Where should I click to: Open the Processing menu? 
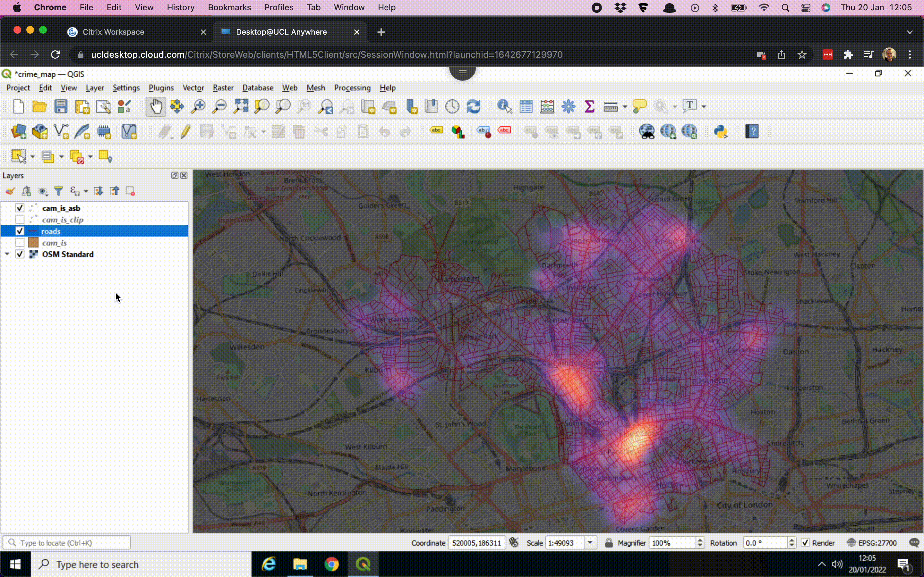[352, 88]
